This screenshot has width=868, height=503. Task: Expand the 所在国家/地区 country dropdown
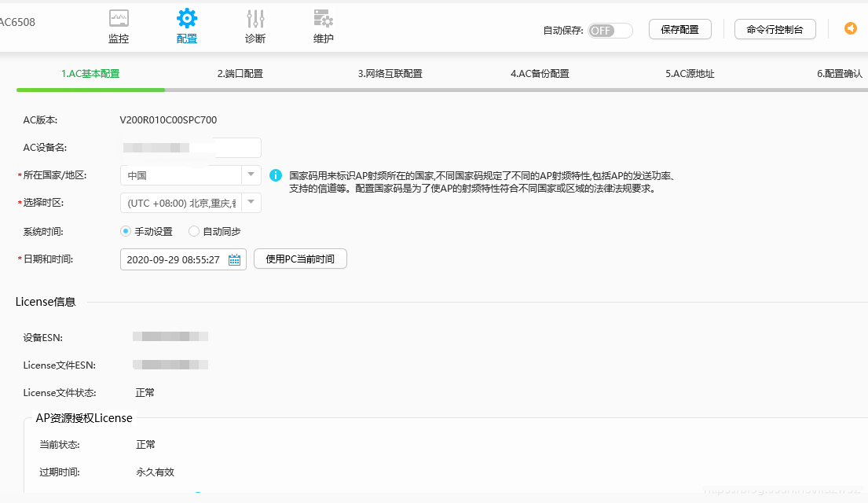tap(251, 175)
